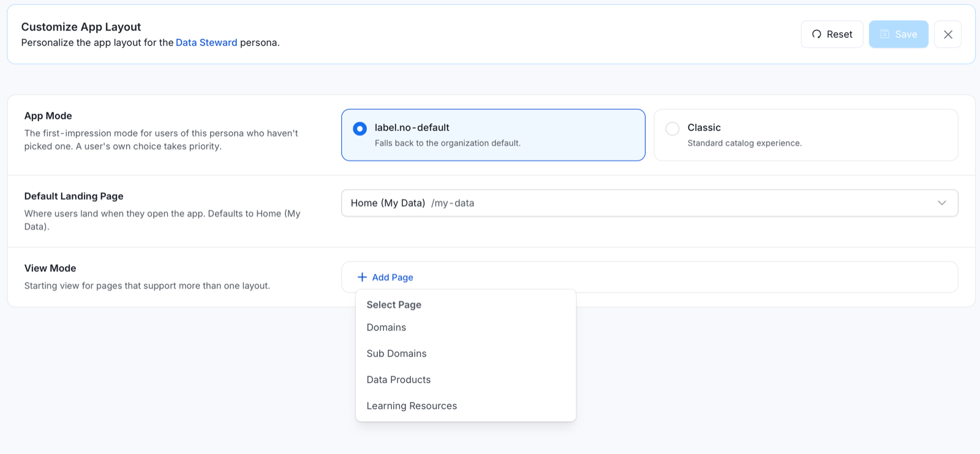Choose Domains from the Select Page menu
The image size is (980, 454).
pos(466,327)
